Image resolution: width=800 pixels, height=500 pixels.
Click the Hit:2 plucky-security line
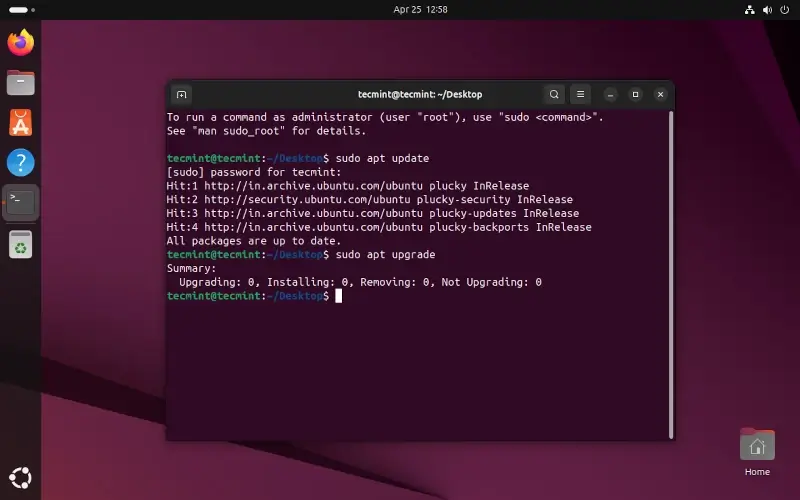click(x=369, y=199)
